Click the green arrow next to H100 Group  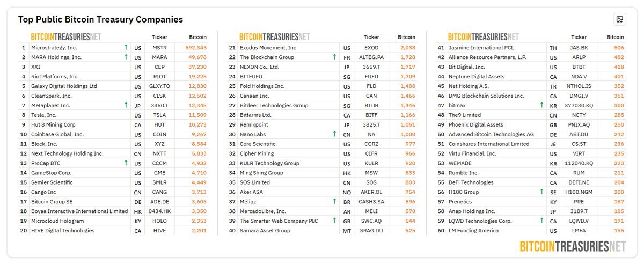pyautogui.click(x=541, y=192)
